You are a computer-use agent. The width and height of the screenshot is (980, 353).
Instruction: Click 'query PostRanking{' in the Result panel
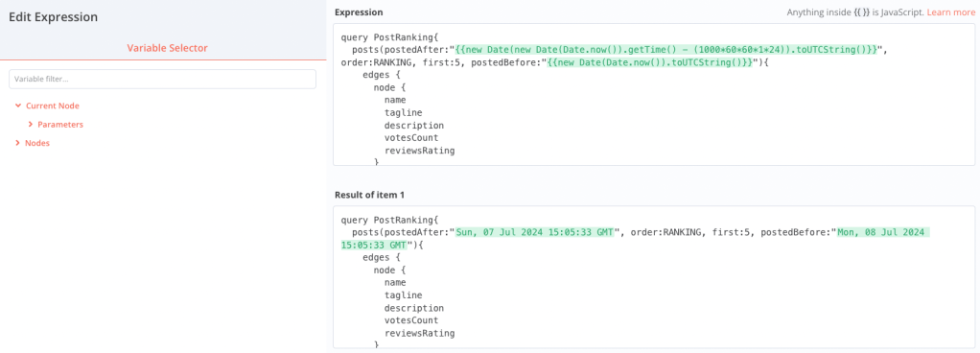[390, 220]
